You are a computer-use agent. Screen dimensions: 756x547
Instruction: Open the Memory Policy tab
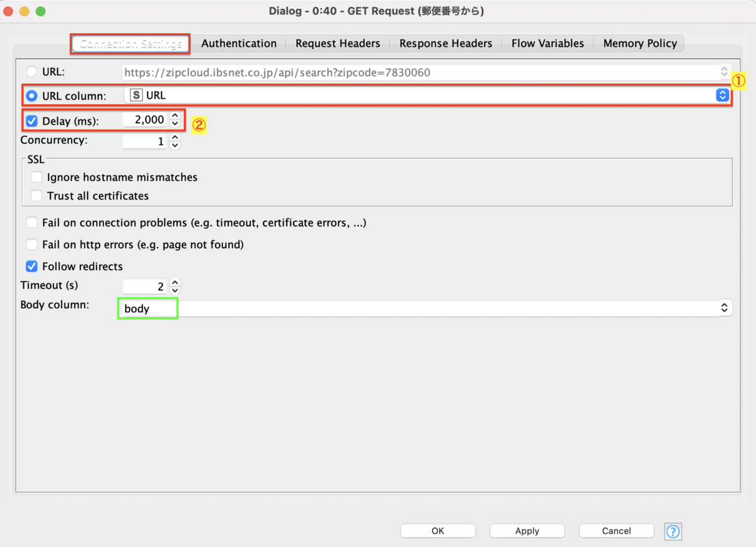pos(640,43)
